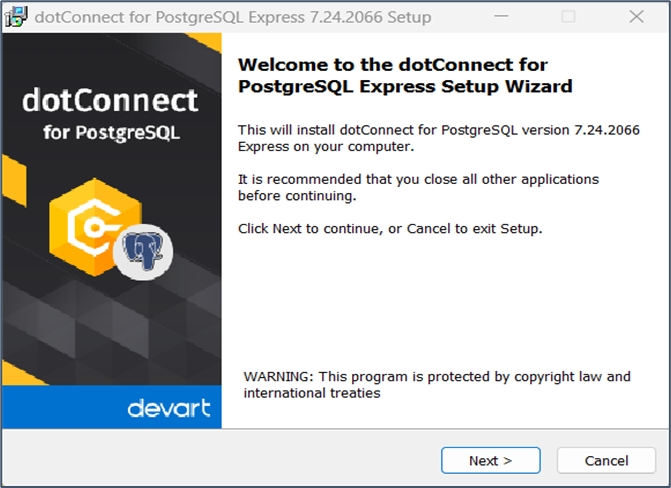Click the setup installer icon in title bar
This screenshot has width=671, height=488.
coord(16,17)
